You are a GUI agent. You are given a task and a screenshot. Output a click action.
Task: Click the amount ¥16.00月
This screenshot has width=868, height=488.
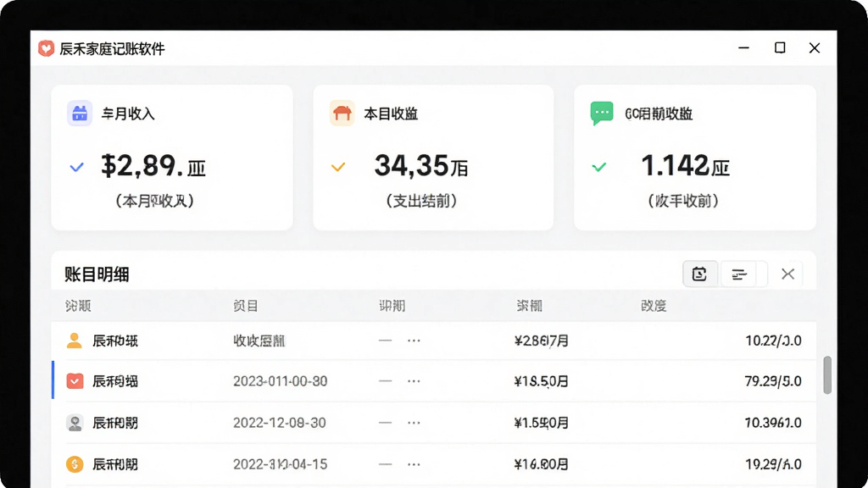(542, 464)
